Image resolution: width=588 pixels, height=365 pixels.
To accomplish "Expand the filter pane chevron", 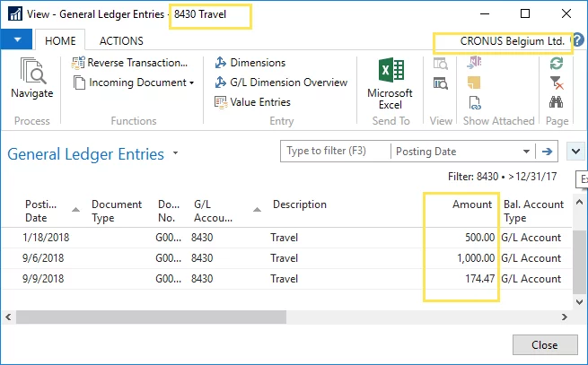I will tap(575, 152).
